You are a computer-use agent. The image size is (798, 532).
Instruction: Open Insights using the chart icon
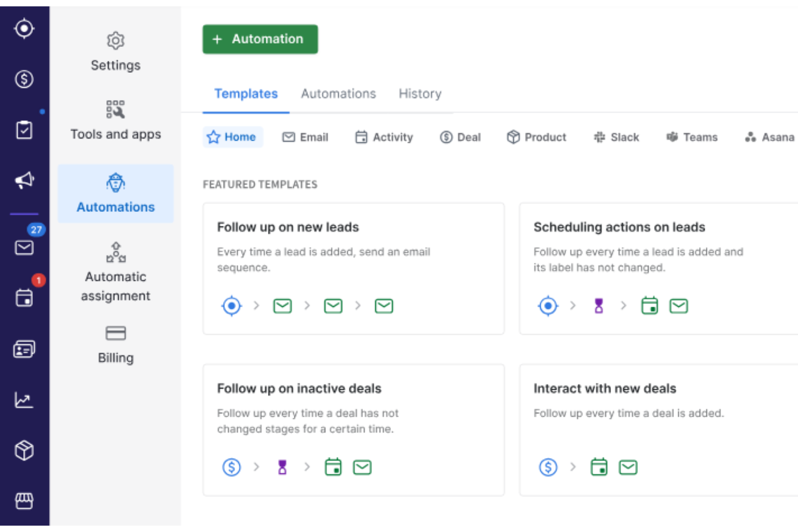(24, 399)
